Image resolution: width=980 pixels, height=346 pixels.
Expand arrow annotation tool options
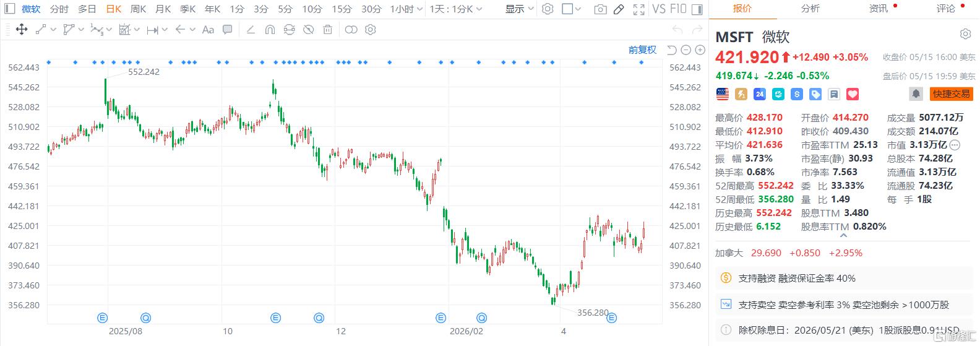tap(192, 29)
